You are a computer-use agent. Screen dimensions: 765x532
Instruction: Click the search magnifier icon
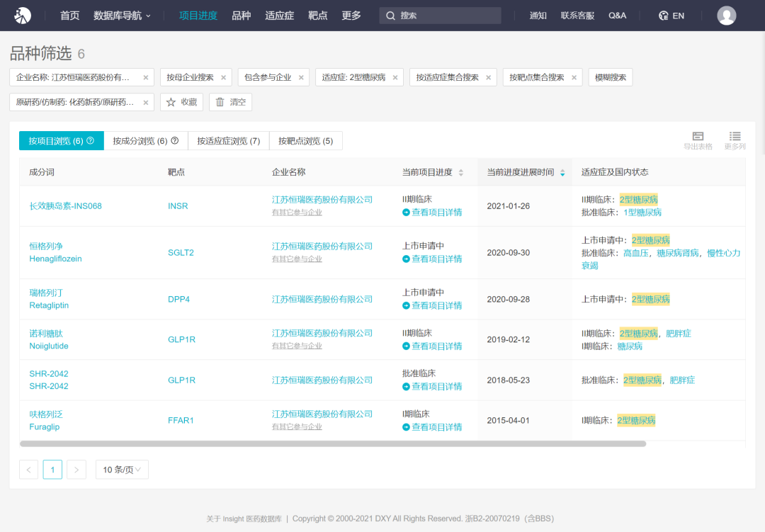tap(390, 16)
